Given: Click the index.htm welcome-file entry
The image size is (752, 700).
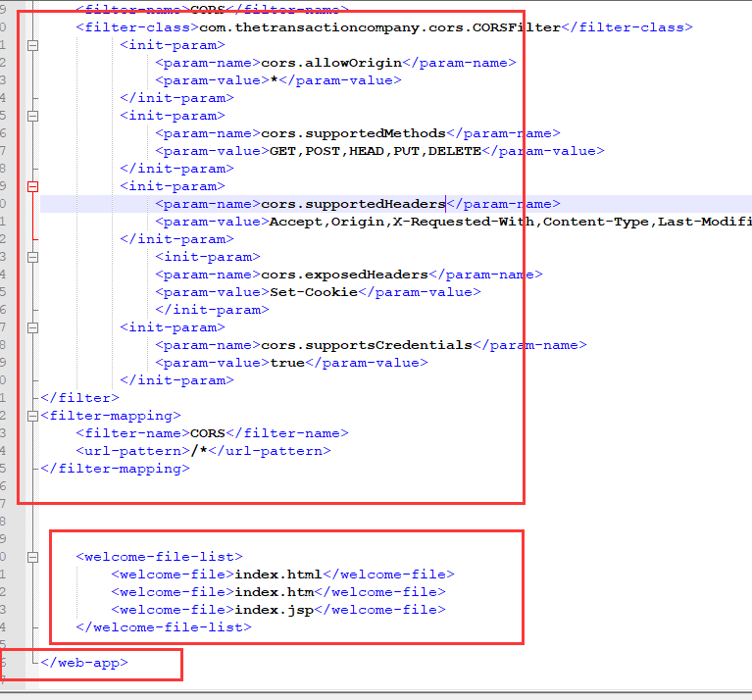Looking at the screenshot, I should 278,592.
